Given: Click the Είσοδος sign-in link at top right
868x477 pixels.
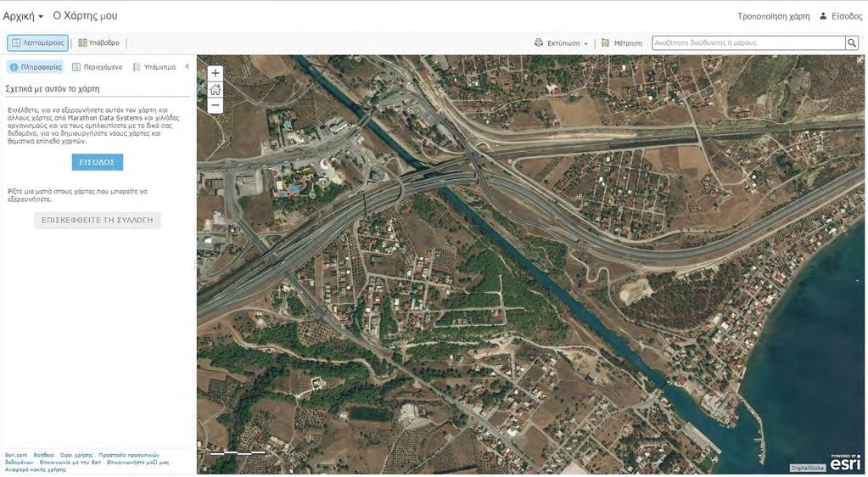Looking at the screenshot, I should pyautogui.click(x=841, y=16).
